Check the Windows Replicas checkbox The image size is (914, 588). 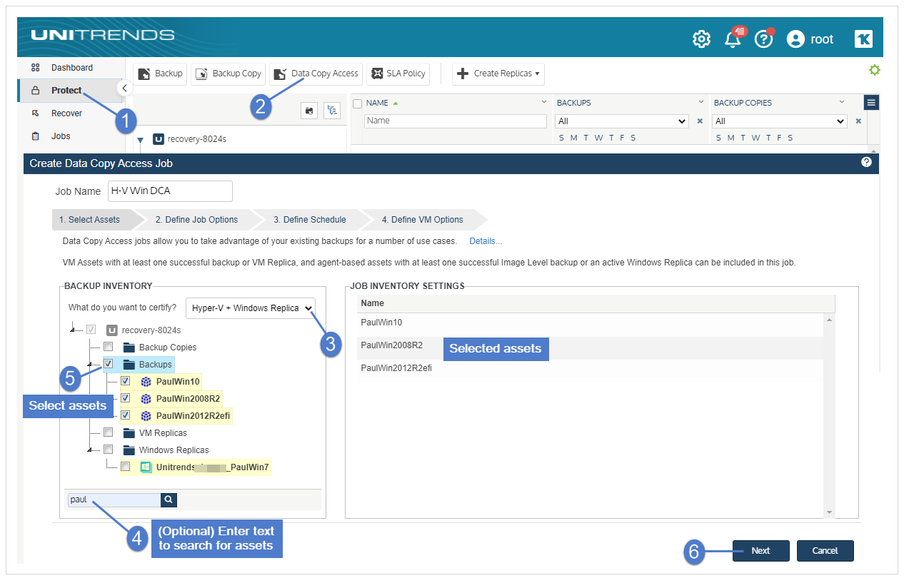[x=108, y=450]
